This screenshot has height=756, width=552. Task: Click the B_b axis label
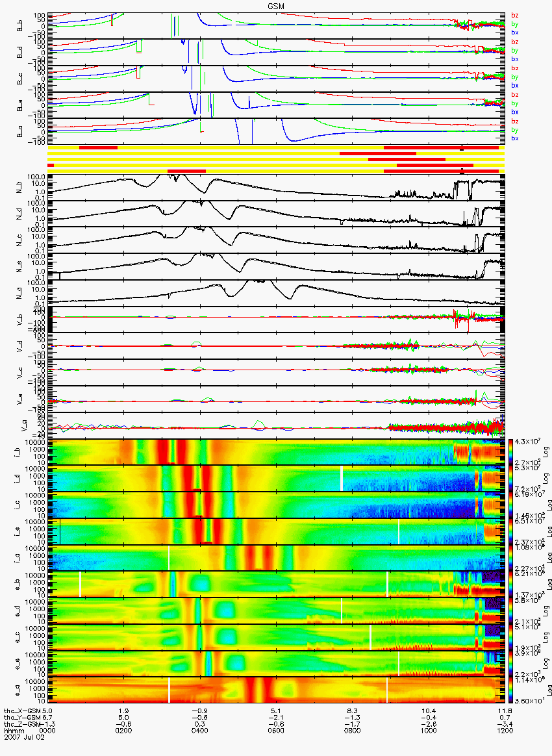click(19, 25)
